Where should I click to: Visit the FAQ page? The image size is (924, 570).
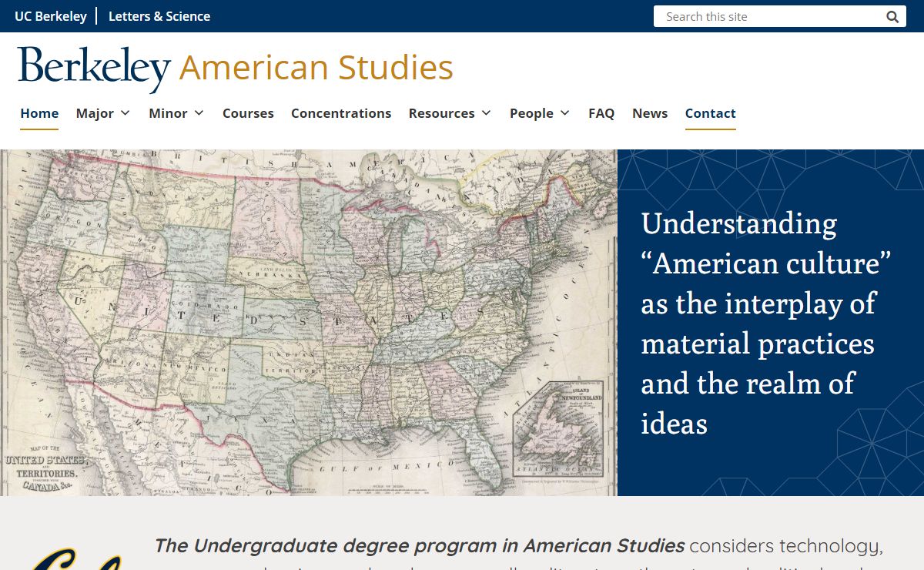pos(601,113)
